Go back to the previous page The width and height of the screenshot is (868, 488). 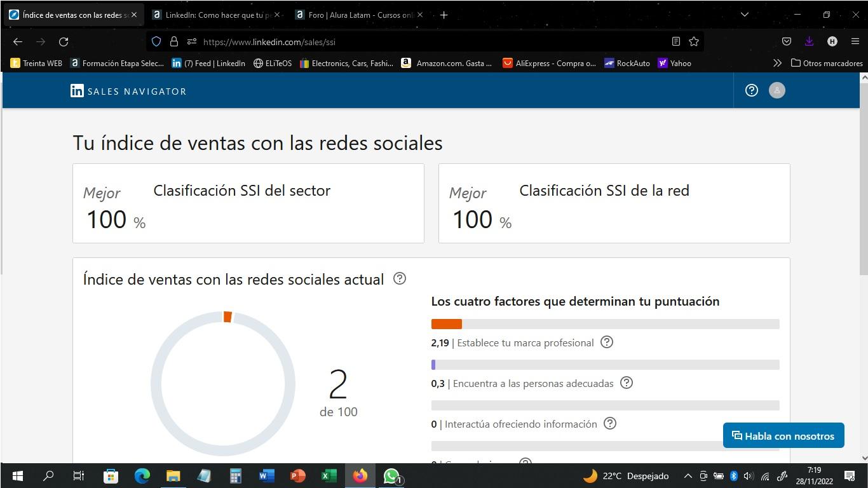pyautogui.click(x=18, y=41)
